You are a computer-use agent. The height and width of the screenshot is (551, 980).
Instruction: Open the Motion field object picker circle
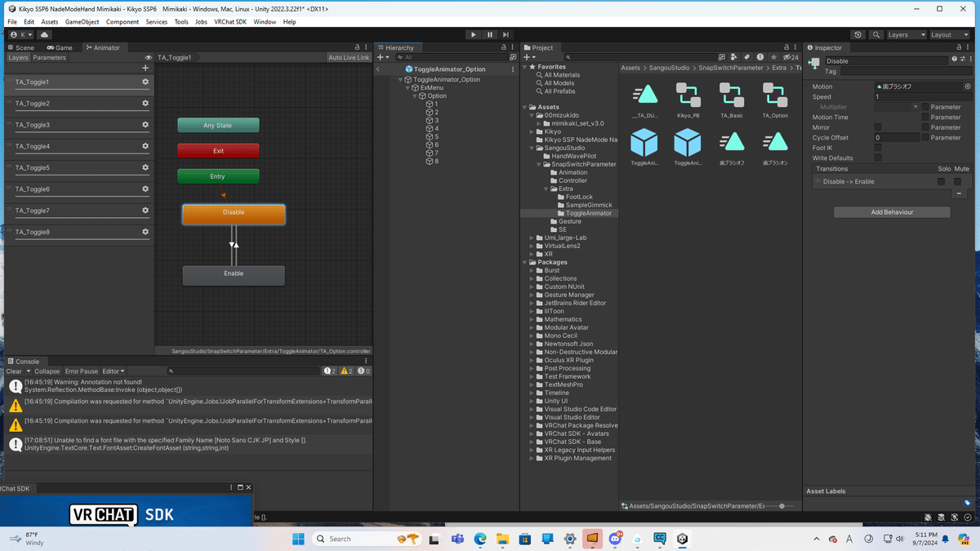pyautogui.click(x=967, y=87)
